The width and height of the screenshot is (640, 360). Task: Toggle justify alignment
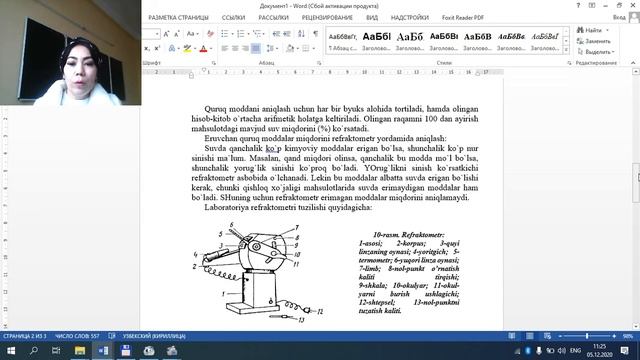point(256,49)
